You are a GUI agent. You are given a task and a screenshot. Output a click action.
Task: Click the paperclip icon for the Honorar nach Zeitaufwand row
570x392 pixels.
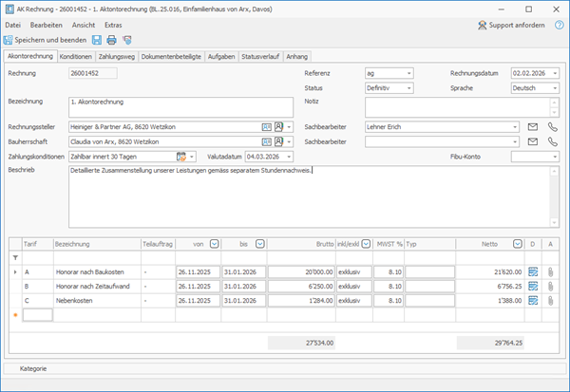[550, 287]
